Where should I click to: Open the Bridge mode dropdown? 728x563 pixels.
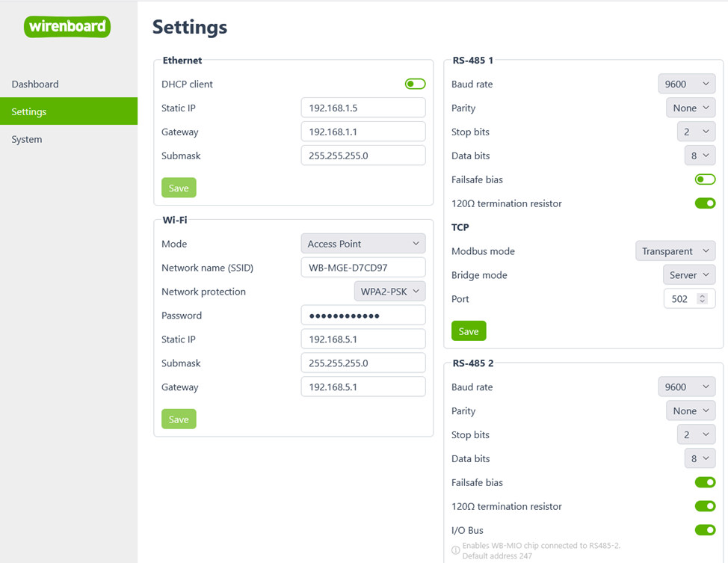coord(688,275)
